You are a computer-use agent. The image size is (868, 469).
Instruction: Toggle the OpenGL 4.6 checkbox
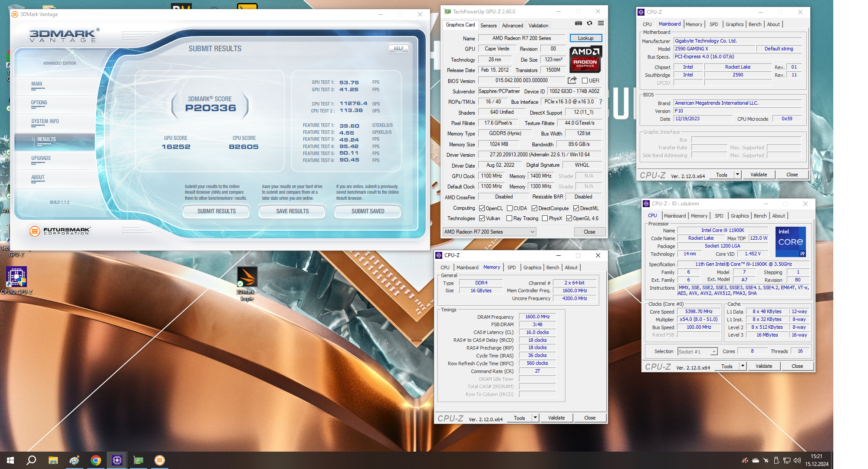tap(569, 218)
